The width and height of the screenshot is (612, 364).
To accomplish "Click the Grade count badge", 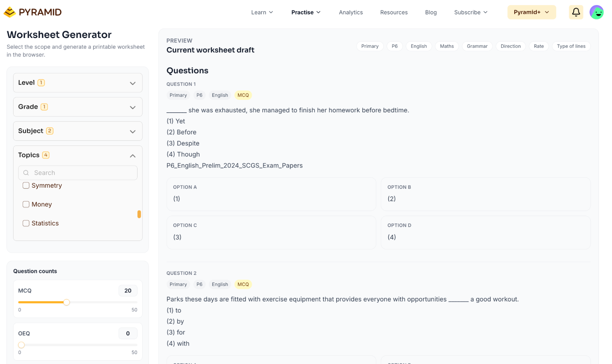I will (x=44, y=107).
